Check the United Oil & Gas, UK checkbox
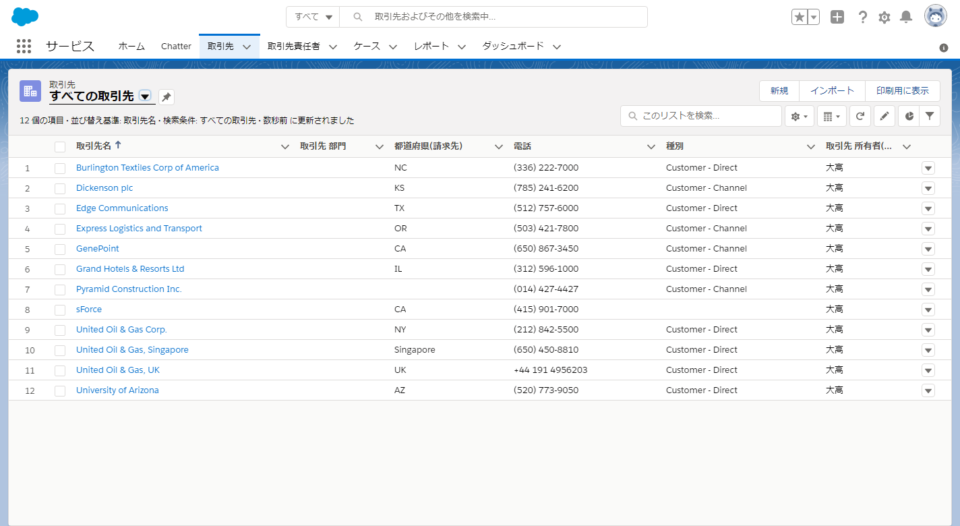This screenshot has height=526, width=960. (x=59, y=370)
